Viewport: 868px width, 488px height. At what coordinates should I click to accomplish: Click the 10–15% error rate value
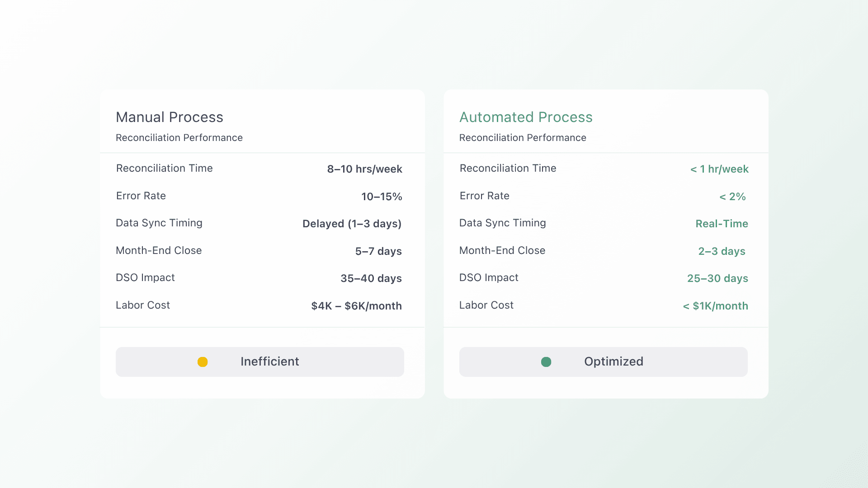(382, 197)
